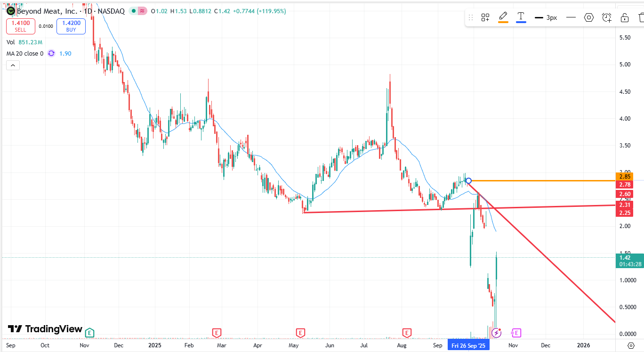644x352 pixels.
Task: Click the MA value 1.90
Action: 65,54
